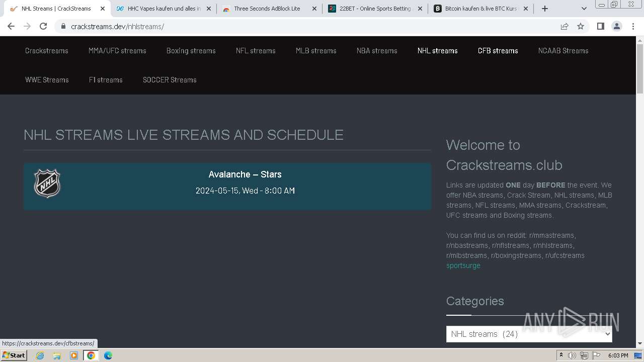The height and width of the screenshot is (362, 644).
Task: Click scrollbar up arrow
Action: pos(640,40)
